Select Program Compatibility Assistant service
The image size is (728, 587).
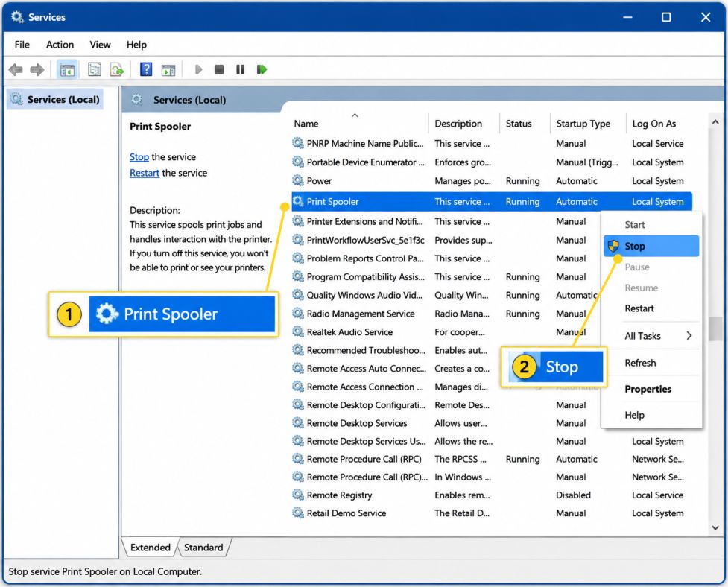click(446, 276)
